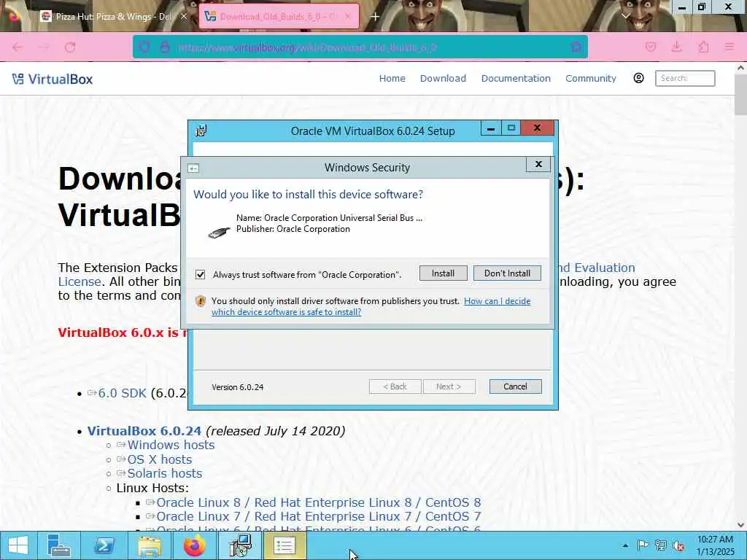Open the Community menu item
Viewport: 747px width, 560px height.
(591, 79)
